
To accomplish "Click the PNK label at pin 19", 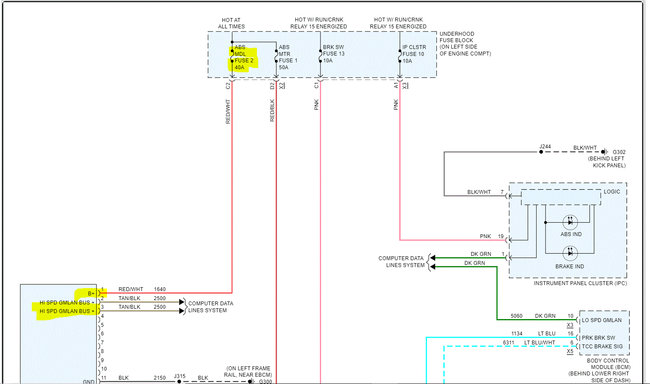I will [x=485, y=236].
